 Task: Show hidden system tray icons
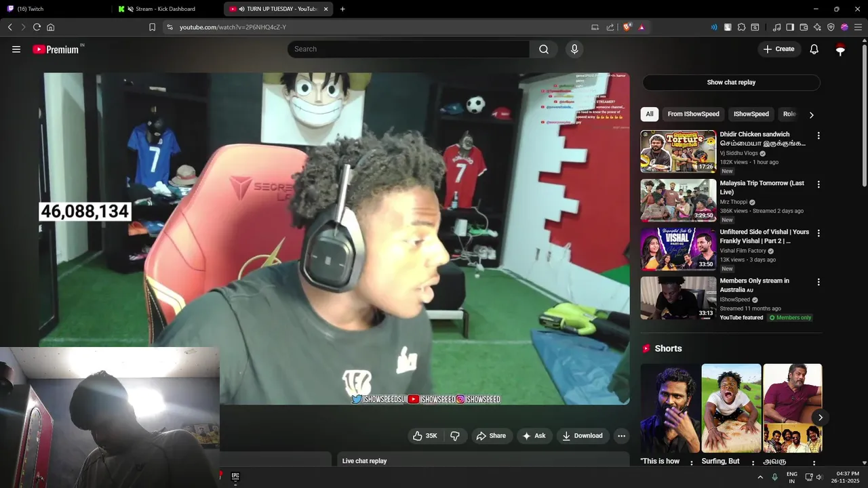click(760, 477)
